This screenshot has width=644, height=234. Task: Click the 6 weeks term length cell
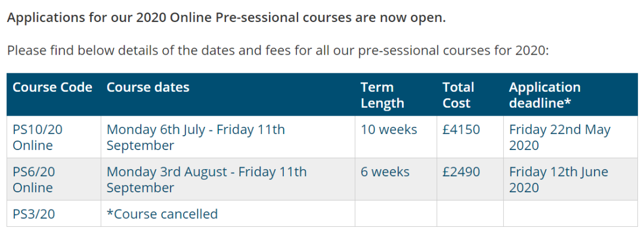(x=396, y=179)
